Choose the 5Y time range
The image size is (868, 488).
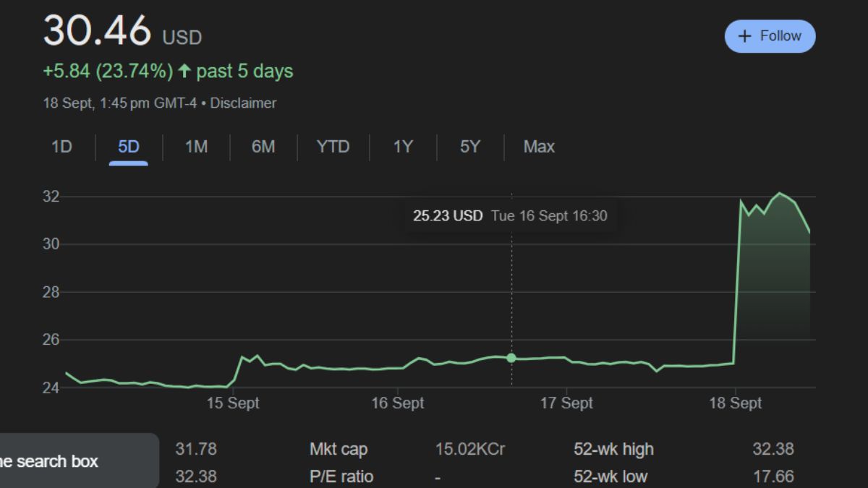(x=470, y=147)
